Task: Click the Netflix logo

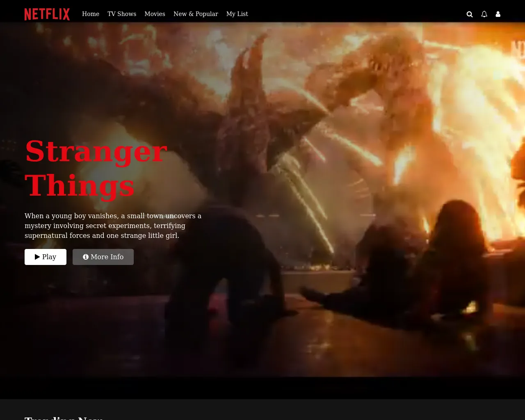Action: click(x=47, y=14)
